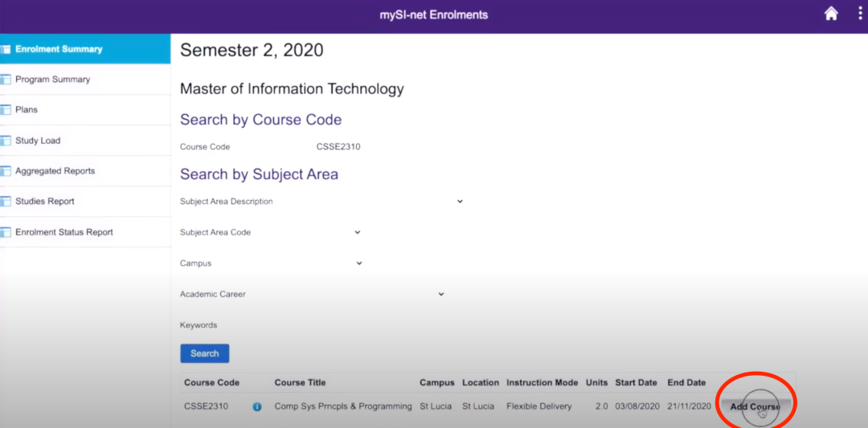Click the Plans sidebar icon
The width and height of the screenshot is (868, 428).
click(6, 110)
